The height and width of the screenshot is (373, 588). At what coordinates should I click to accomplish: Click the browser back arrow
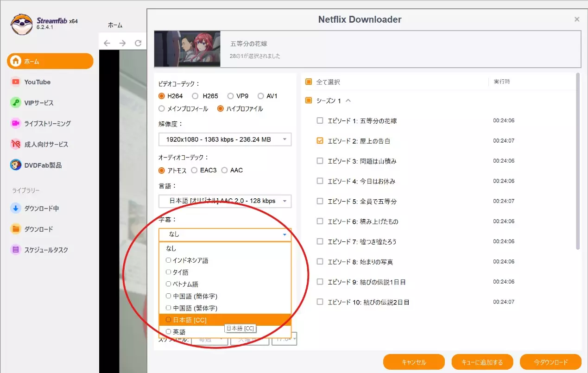tap(107, 43)
